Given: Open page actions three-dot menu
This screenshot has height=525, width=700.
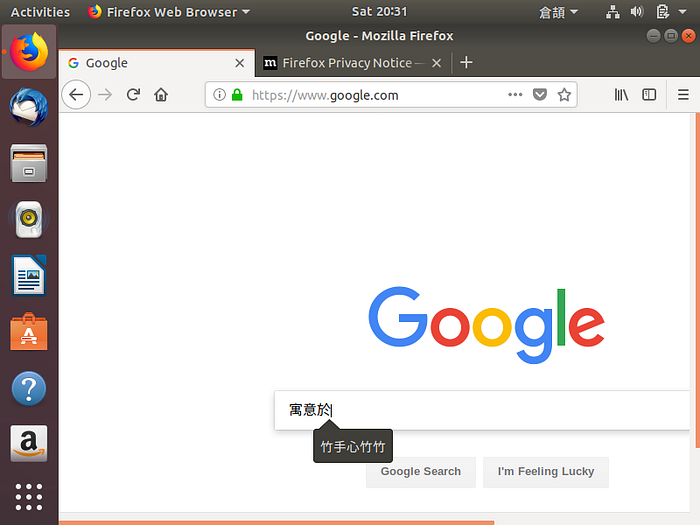Looking at the screenshot, I should 515,95.
